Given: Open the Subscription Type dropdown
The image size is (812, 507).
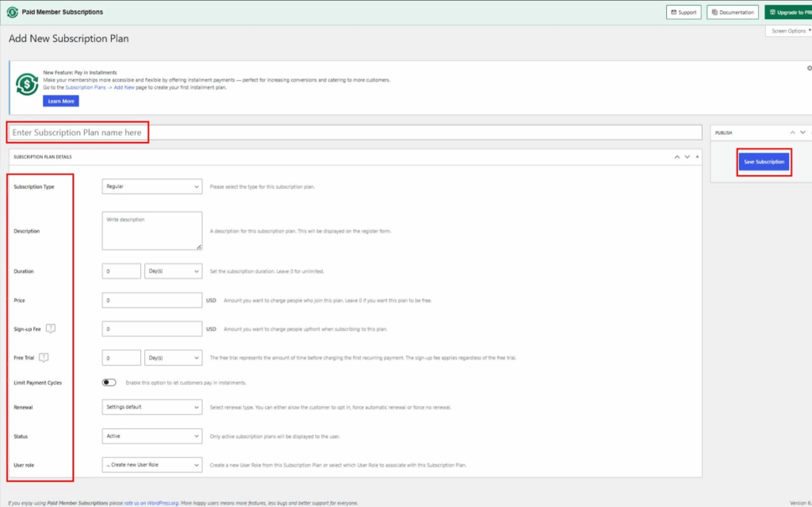Looking at the screenshot, I should [x=152, y=186].
